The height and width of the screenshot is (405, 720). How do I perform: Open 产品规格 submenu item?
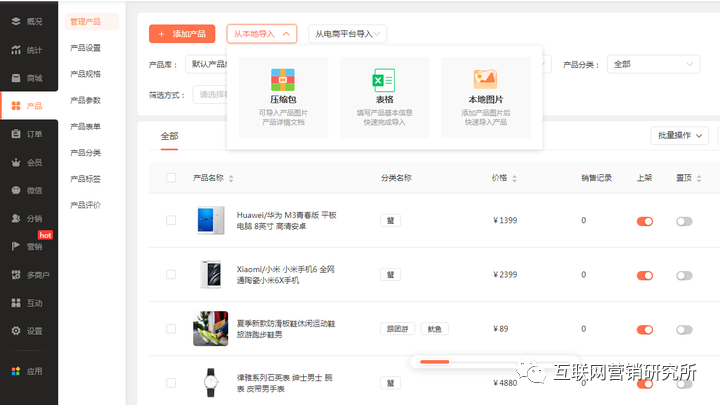(85, 74)
